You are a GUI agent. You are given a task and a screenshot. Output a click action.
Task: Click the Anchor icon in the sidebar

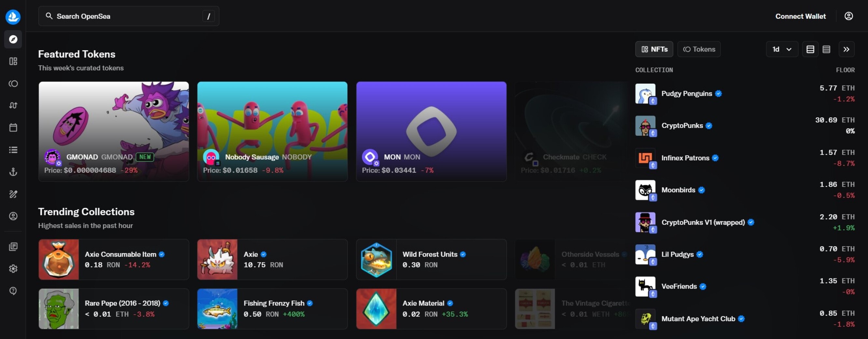(x=13, y=172)
